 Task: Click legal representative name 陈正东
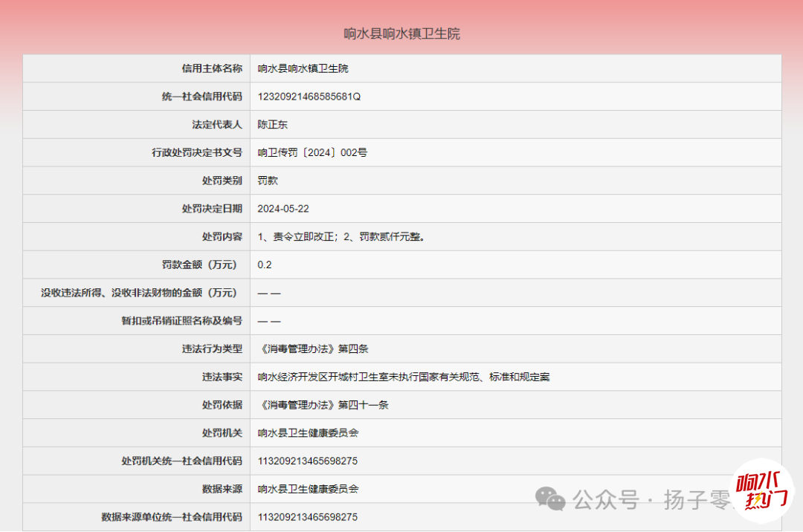point(272,125)
